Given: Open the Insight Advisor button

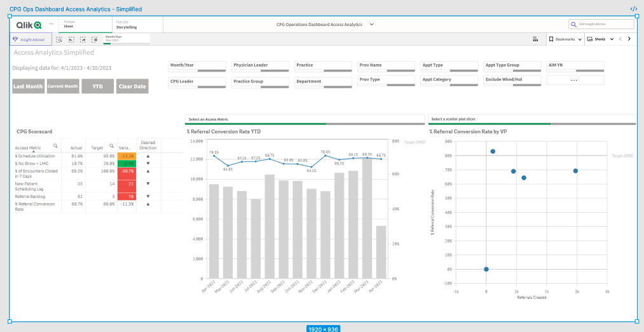Looking at the screenshot, I should point(31,39).
